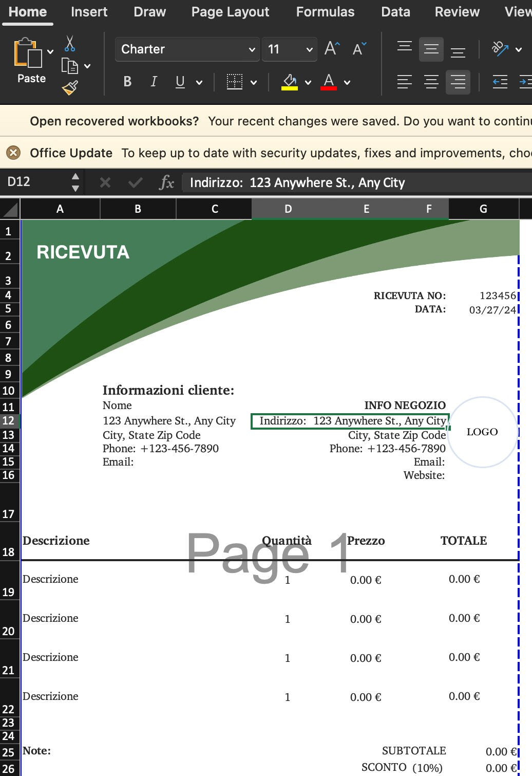
Task: Expand the Copy options arrow
Action: 87,66
